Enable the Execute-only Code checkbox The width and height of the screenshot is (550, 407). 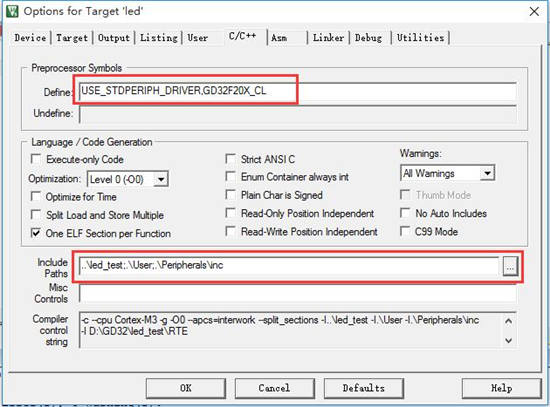click(36, 159)
